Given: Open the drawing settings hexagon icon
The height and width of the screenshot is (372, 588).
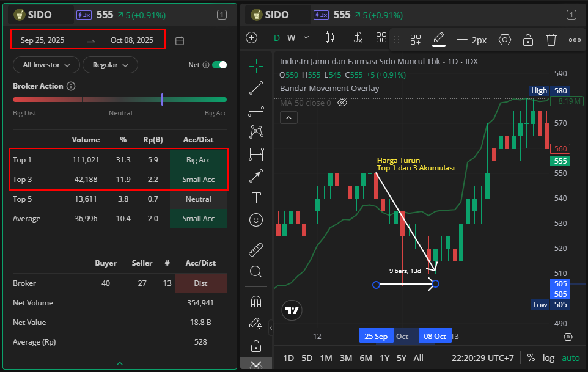Looking at the screenshot, I should click(505, 40).
